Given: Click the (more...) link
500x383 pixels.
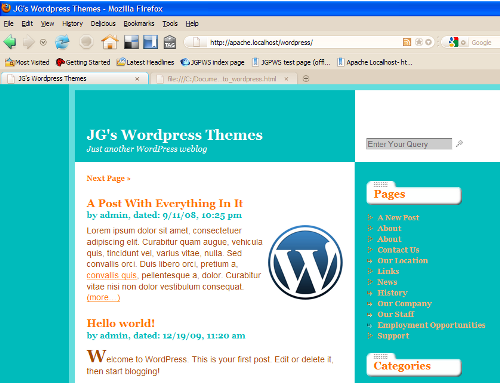Looking at the screenshot, I should point(103,298).
